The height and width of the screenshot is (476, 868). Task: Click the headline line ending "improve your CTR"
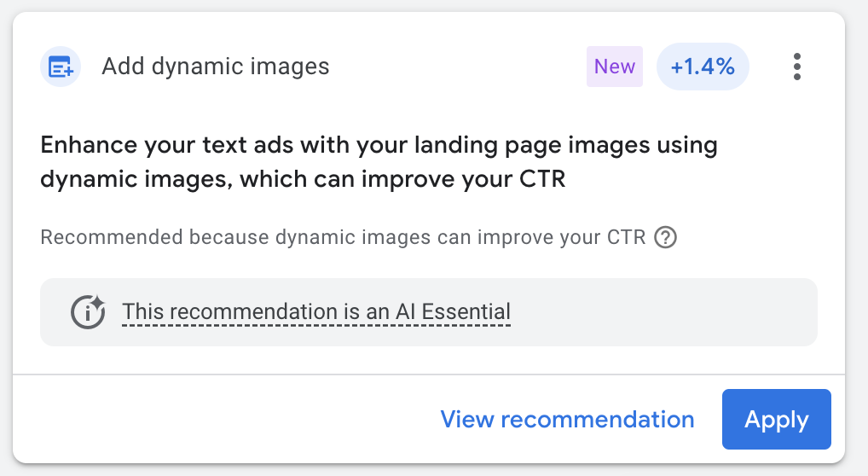(303, 180)
